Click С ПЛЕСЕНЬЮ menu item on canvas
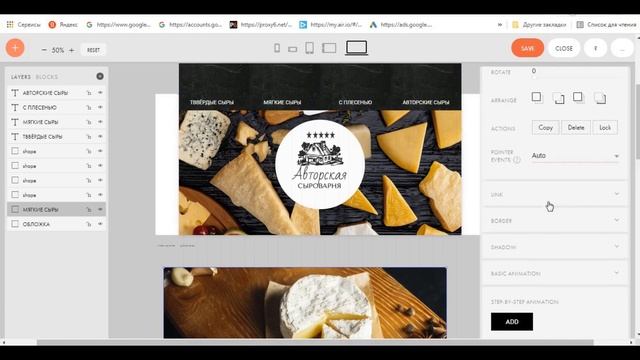The image size is (640, 360). (x=355, y=102)
